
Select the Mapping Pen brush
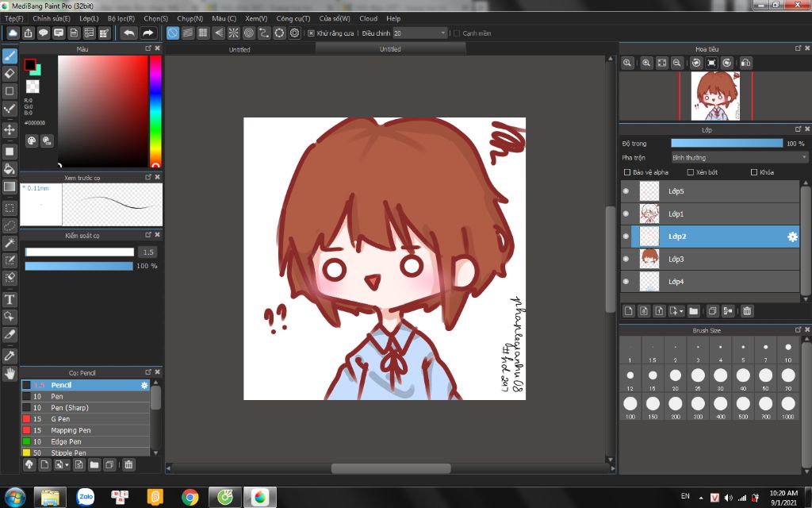coord(86,430)
